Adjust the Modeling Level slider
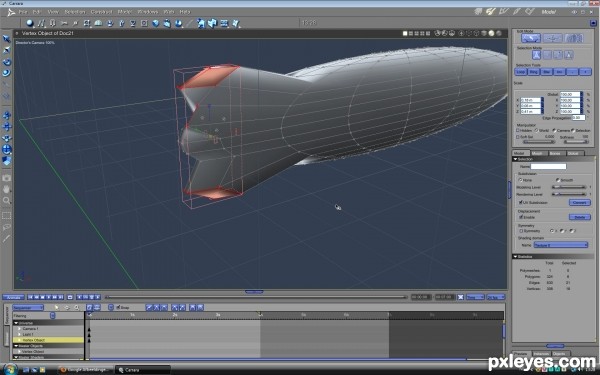This screenshot has width=600, height=375. tap(569, 187)
